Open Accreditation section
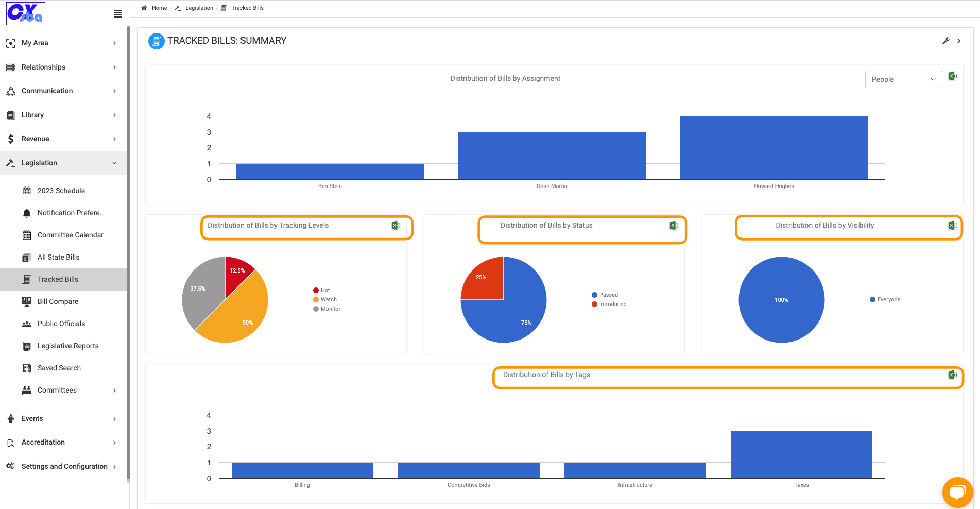 point(63,443)
